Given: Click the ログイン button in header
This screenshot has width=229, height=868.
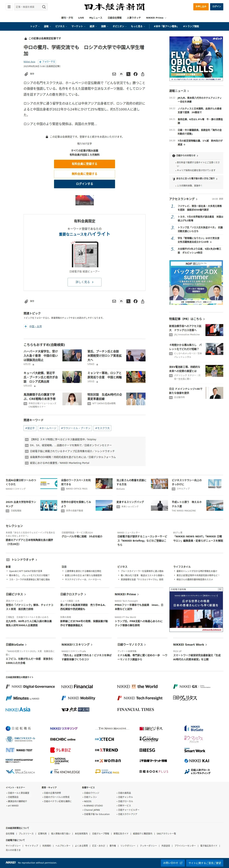Looking at the screenshot, I should (x=217, y=6).
